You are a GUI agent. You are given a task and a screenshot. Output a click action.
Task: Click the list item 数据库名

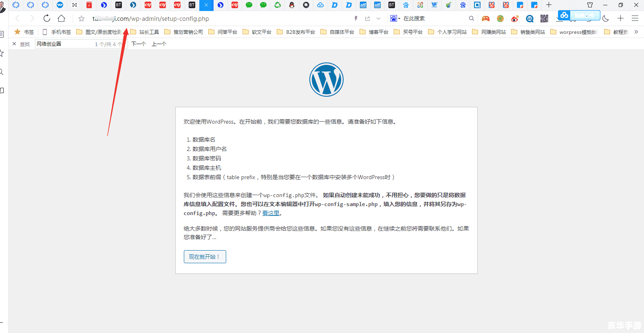tap(204, 140)
